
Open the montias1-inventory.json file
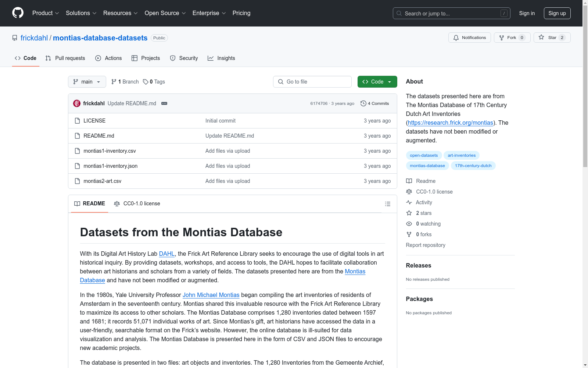pos(111,166)
